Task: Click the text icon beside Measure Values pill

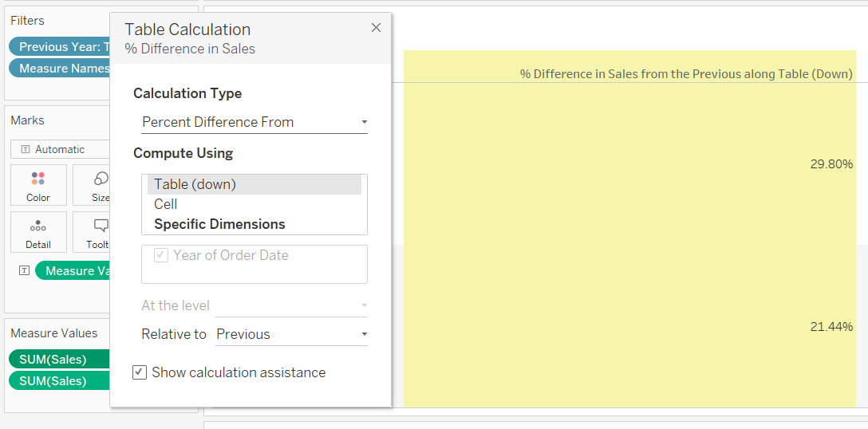Action: [x=24, y=270]
